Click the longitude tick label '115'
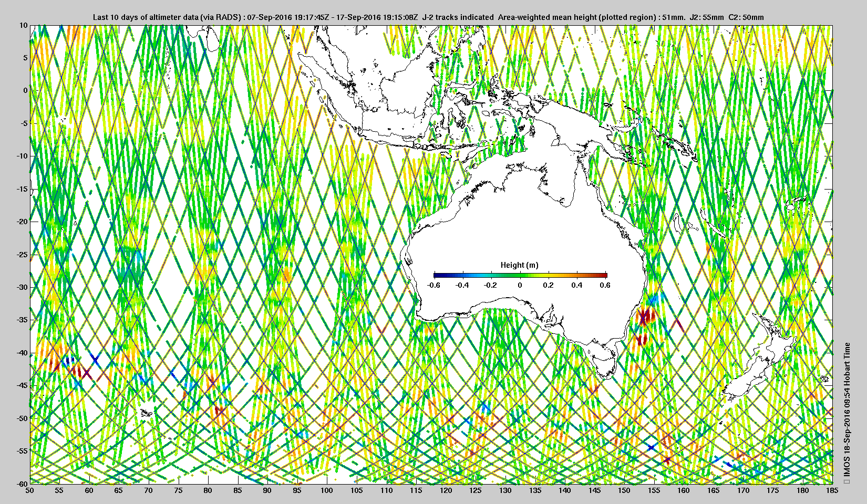867x504 pixels. (x=416, y=491)
